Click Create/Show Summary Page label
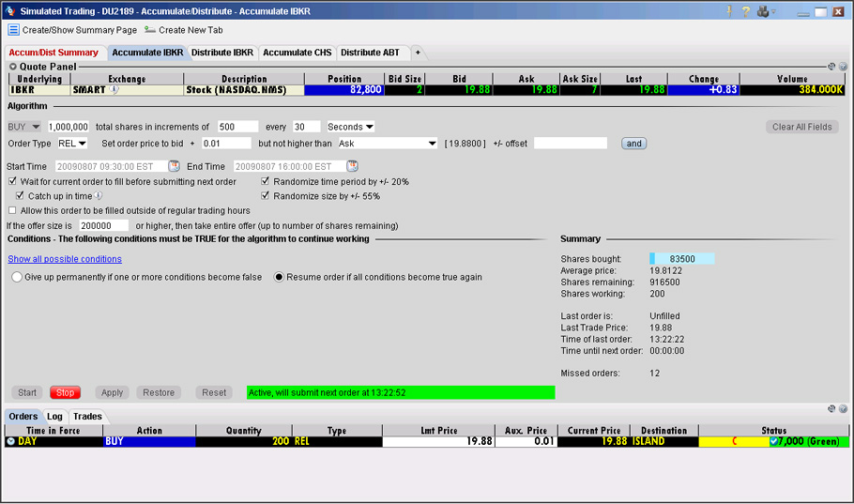The width and height of the screenshot is (854, 504). (80, 30)
